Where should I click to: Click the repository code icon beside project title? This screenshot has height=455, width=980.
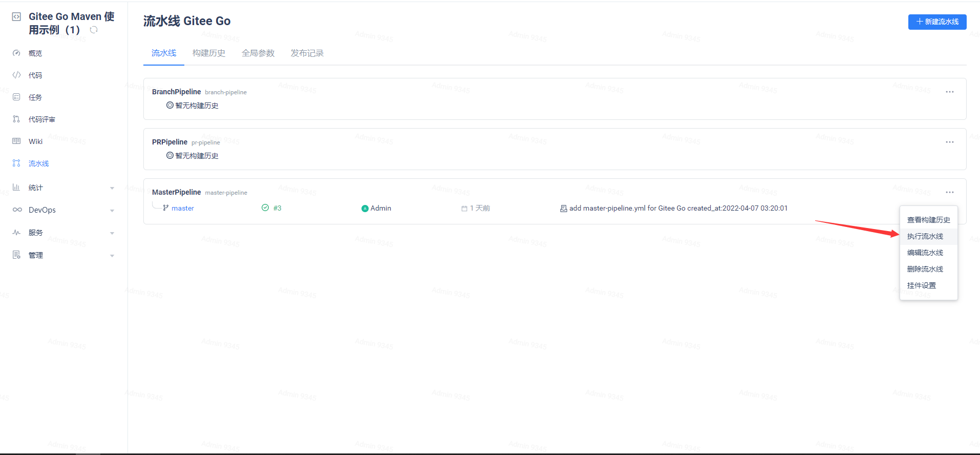pyautogui.click(x=16, y=16)
